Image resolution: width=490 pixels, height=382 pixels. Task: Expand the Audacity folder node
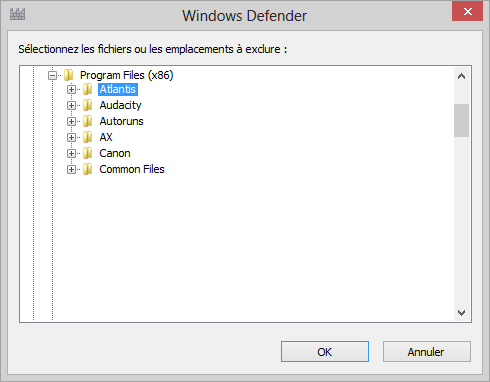[x=71, y=105]
